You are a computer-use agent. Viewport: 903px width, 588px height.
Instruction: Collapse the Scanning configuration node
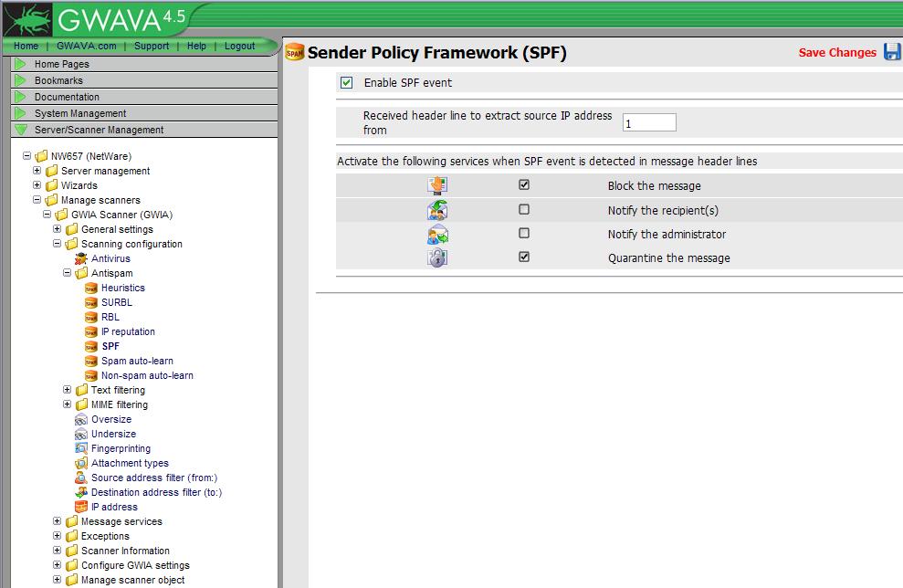click(57, 243)
